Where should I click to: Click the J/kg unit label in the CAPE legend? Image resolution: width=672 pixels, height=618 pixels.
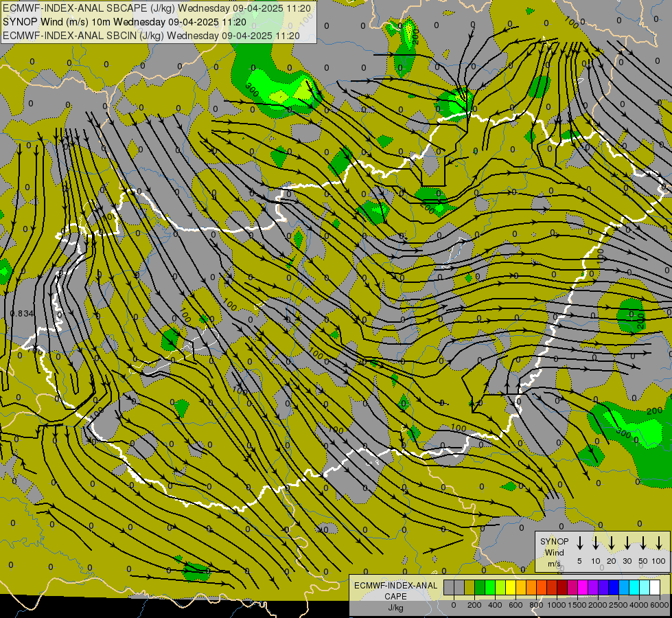point(395,608)
